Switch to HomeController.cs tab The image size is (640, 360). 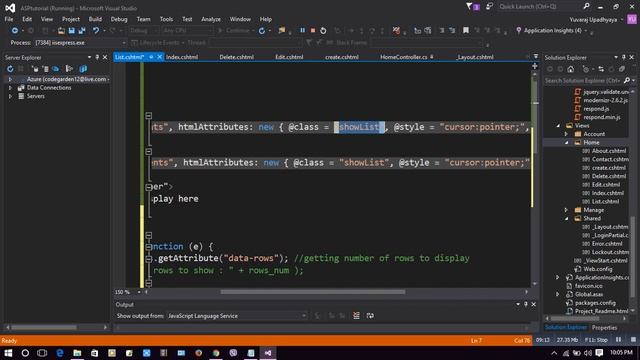click(x=404, y=57)
